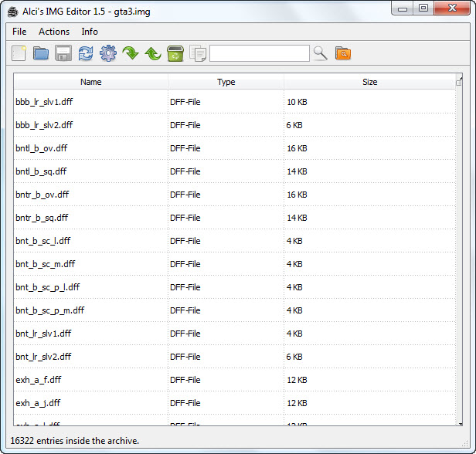Save archive using the floppy disk icon

coord(63,53)
